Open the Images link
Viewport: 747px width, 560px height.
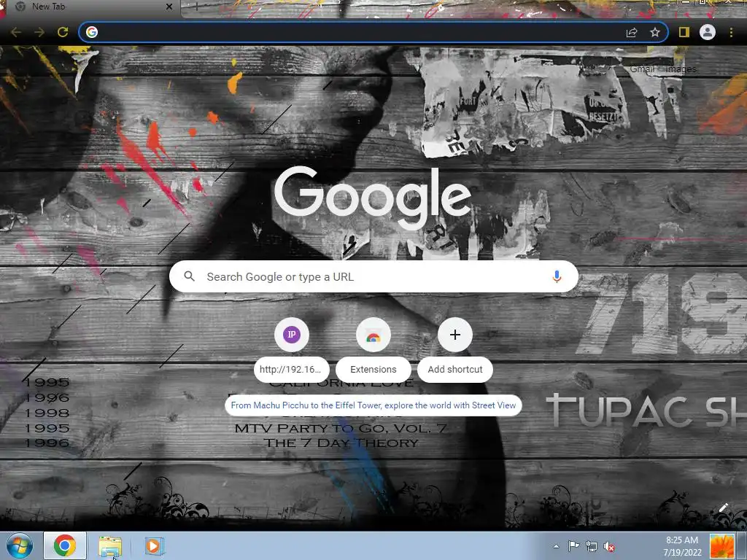tap(681, 69)
